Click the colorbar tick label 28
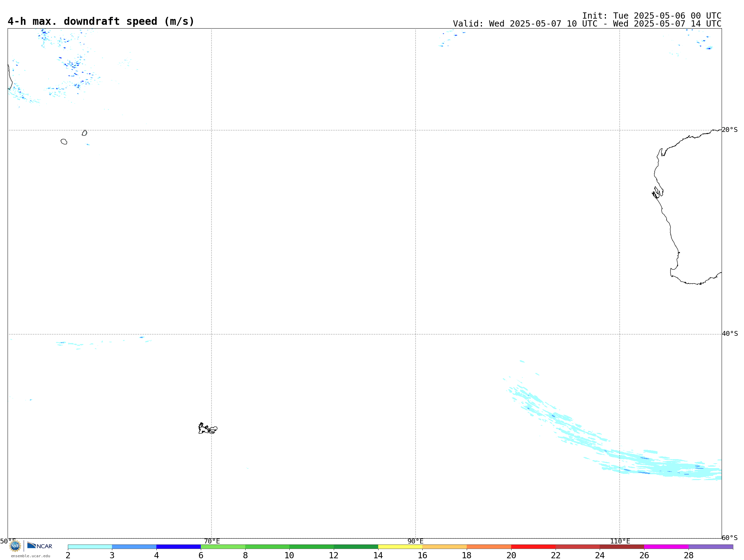The width and height of the screenshot is (744, 560). (689, 555)
